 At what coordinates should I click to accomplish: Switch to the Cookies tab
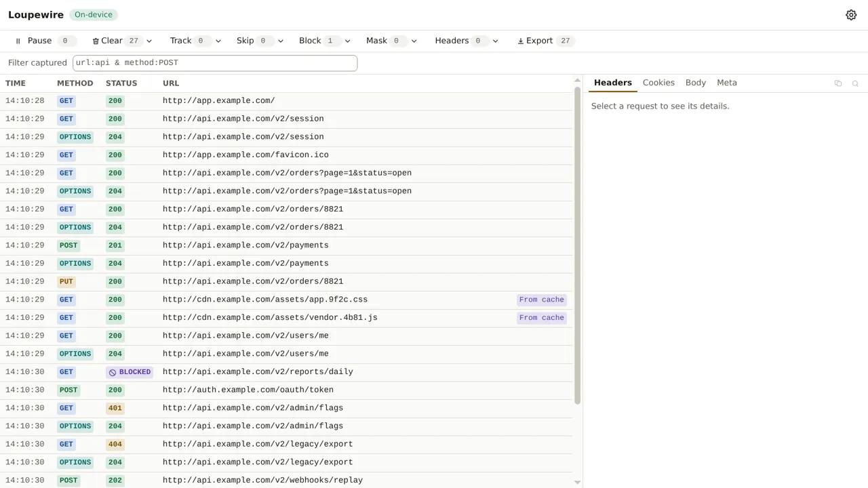coord(658,83)
